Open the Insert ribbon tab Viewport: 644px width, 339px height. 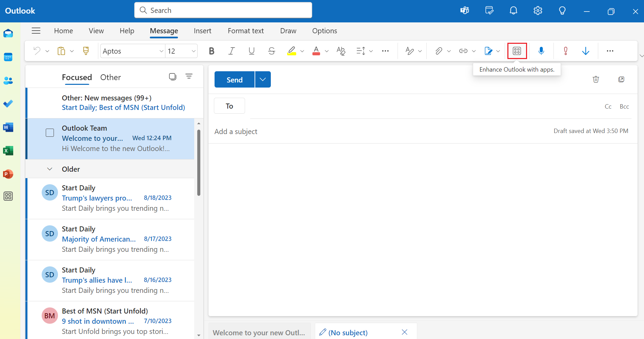click(x=202, y=31)
